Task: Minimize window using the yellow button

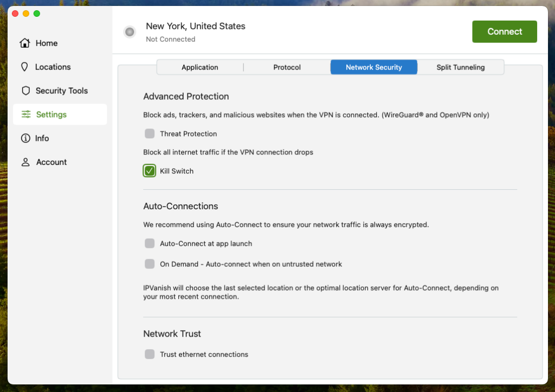Action: 26,14
